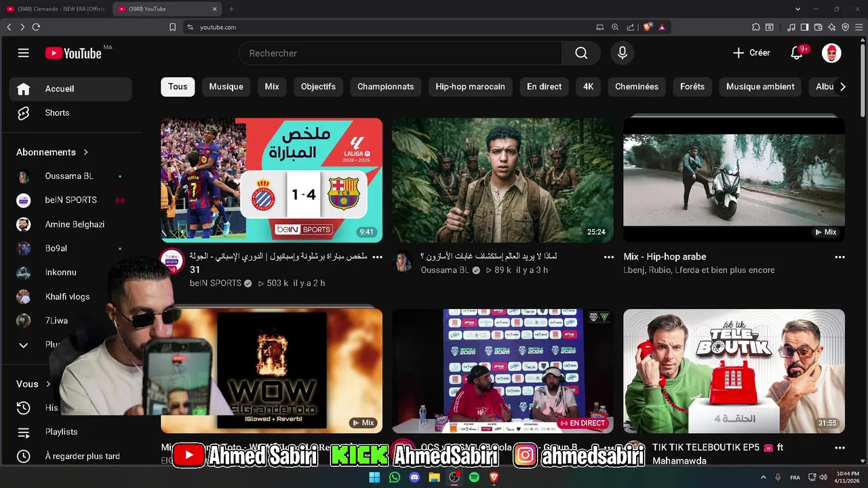Click the share page icon

(x=631, y=27)
